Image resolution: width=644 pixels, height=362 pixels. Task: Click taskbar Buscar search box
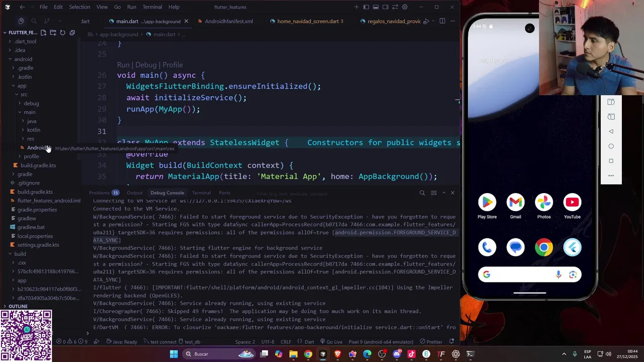tap(219, 354)
